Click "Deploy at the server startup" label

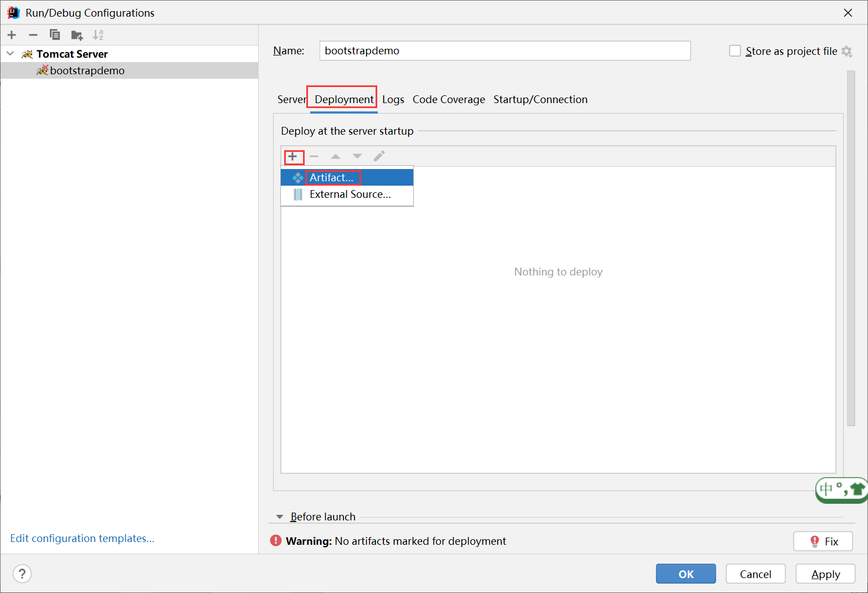[347, 131]
